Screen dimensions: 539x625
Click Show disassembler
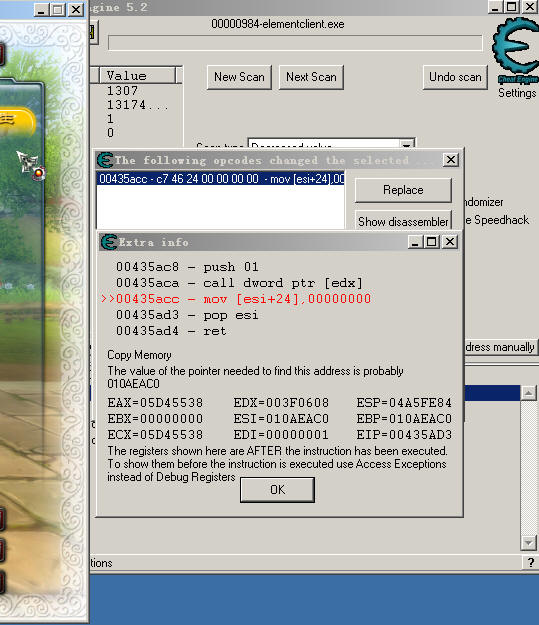403,221
